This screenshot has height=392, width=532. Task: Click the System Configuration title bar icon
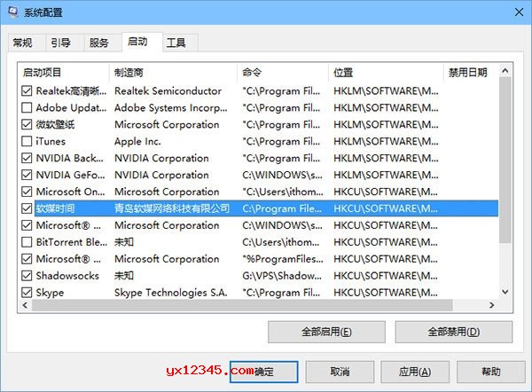click(12, 12)
